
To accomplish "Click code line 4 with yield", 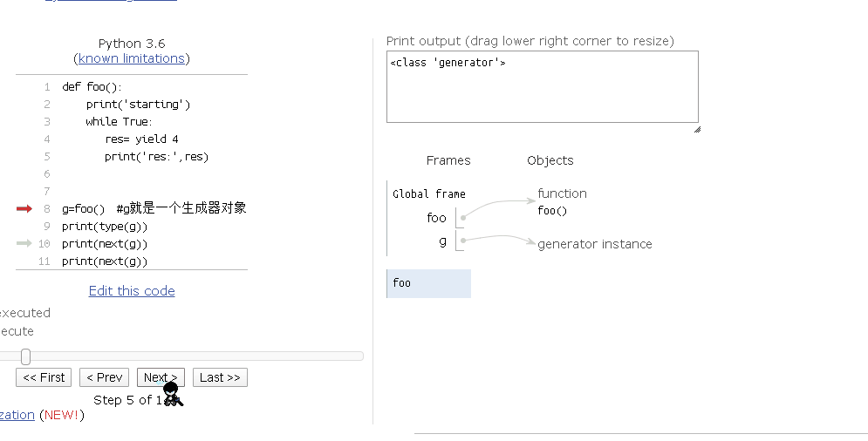I will pos(141,139).
